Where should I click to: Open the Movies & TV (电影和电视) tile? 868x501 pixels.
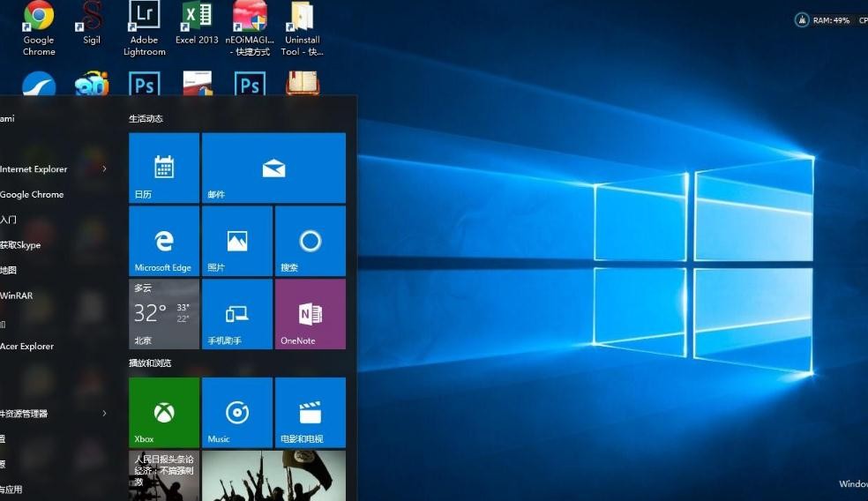point(311,412)
